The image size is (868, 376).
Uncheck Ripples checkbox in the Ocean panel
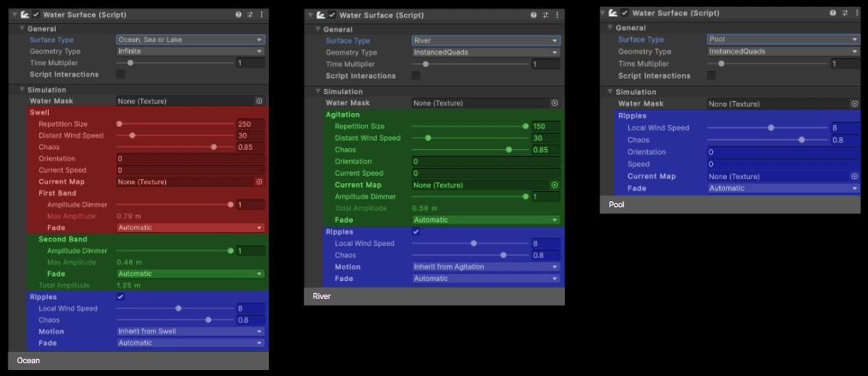tap(121, 297)
